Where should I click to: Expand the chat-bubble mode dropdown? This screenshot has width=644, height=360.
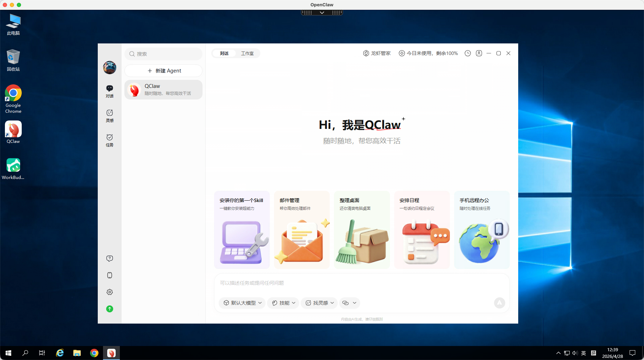click(x=350, y=303)
